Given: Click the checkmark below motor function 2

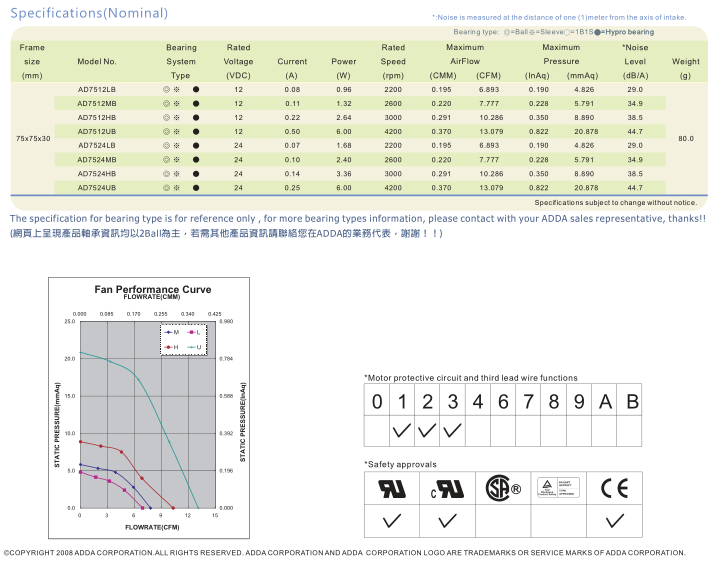Looking at the screenshot, I should [x=427, y=430].
